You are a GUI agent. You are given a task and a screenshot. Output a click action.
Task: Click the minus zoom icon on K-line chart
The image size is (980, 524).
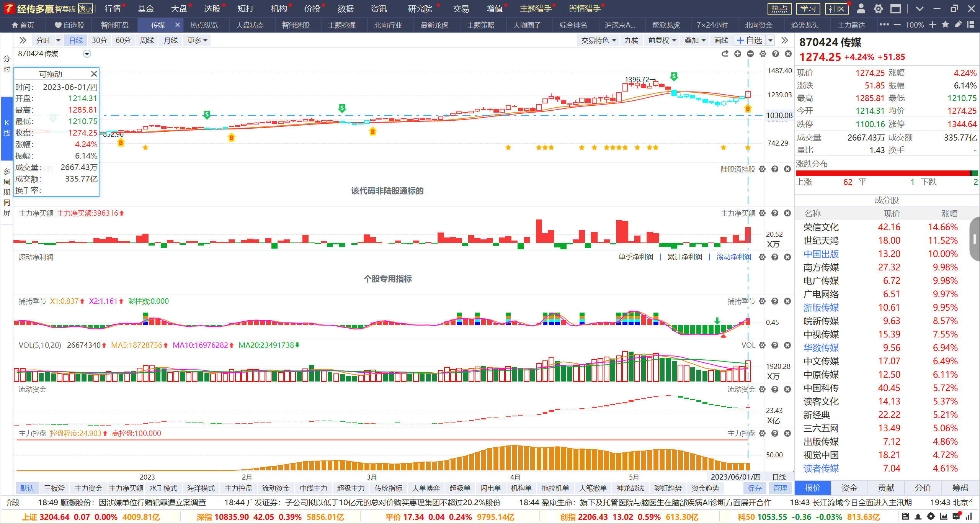point(750,54)
